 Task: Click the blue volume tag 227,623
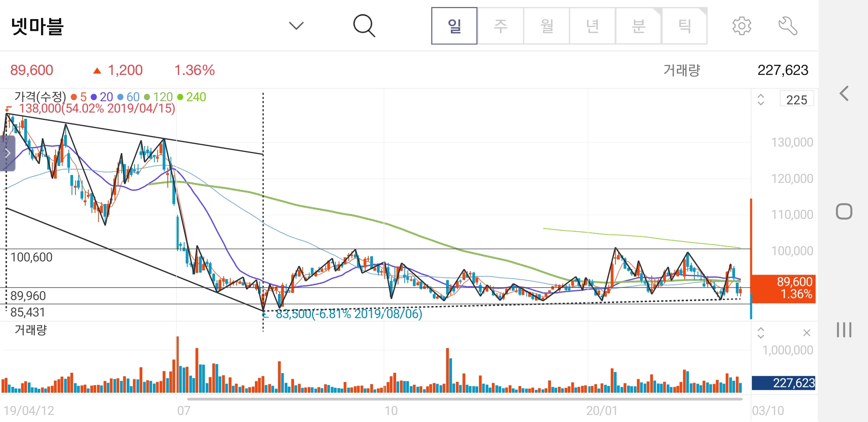tap(784, 383)
